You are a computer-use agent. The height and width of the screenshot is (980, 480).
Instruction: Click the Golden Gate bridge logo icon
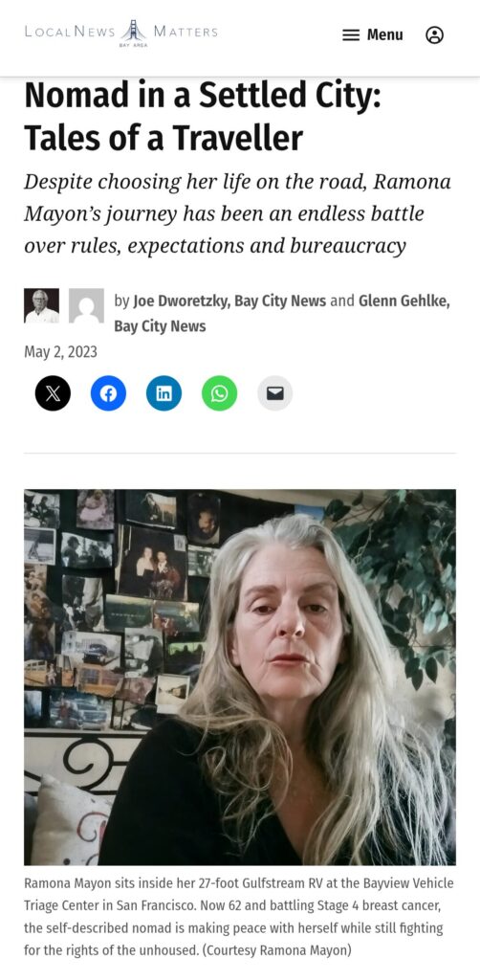point(134,32)
